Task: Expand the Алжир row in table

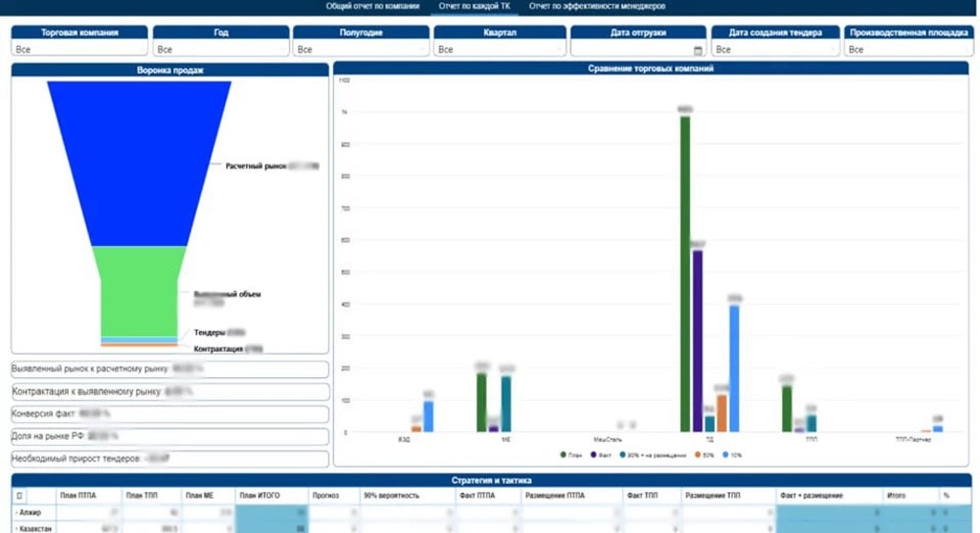Action: pos(17,512)
